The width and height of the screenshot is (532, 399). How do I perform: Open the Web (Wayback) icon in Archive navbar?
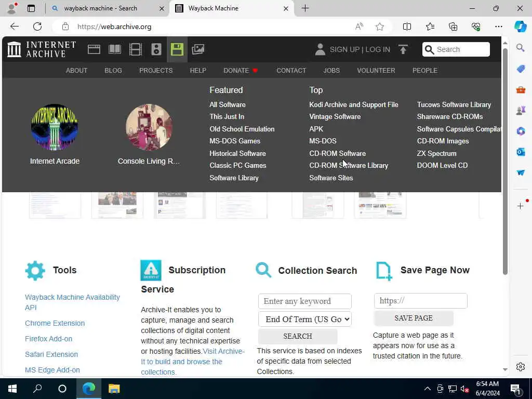[x=94, y=49]
